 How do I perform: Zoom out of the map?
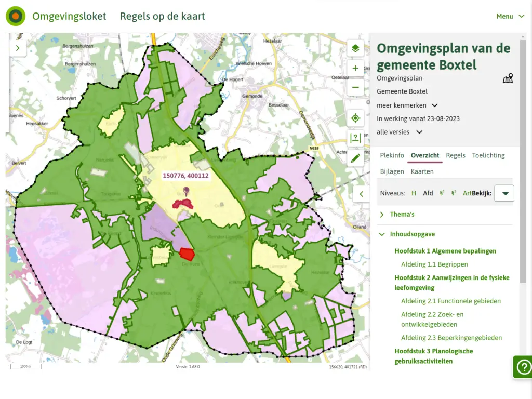pyautogui.click(x=355, y=87)
